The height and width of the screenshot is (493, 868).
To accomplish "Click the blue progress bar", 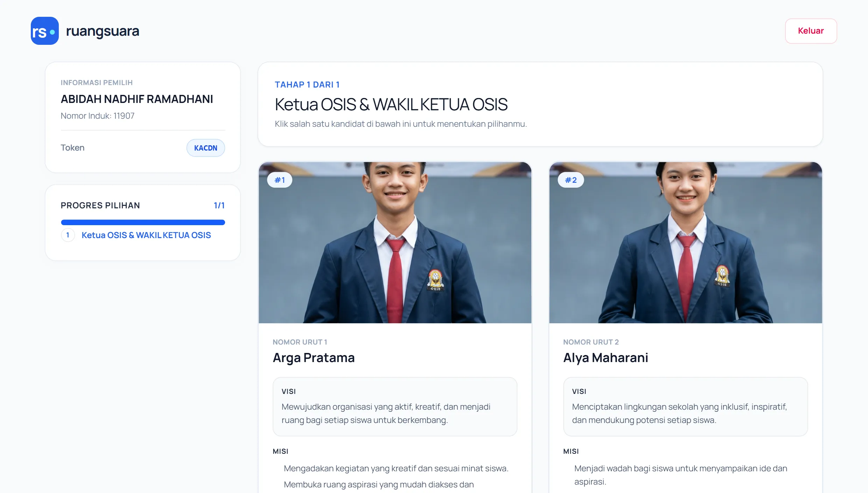I will tap(143, 222).
